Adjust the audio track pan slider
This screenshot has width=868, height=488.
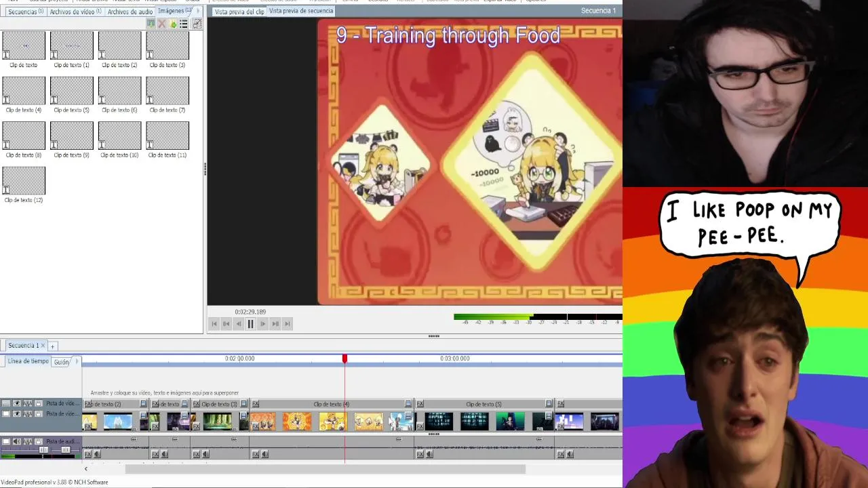(66, 450)
